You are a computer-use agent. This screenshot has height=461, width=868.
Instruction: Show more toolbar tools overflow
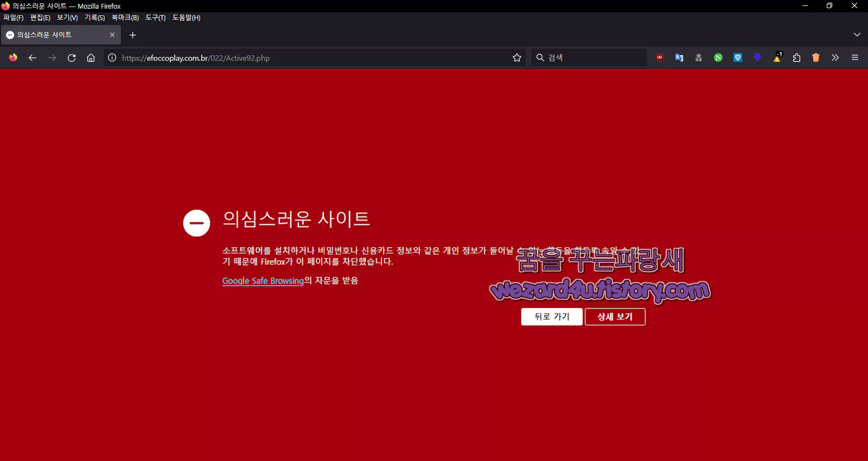pyautogui.click(x=835, y=57)
